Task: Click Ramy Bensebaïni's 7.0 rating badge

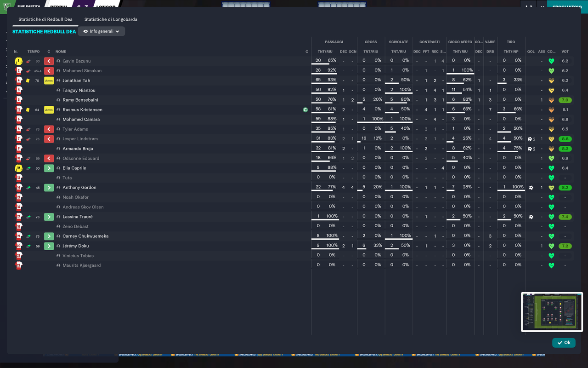Action: [565, 100]
